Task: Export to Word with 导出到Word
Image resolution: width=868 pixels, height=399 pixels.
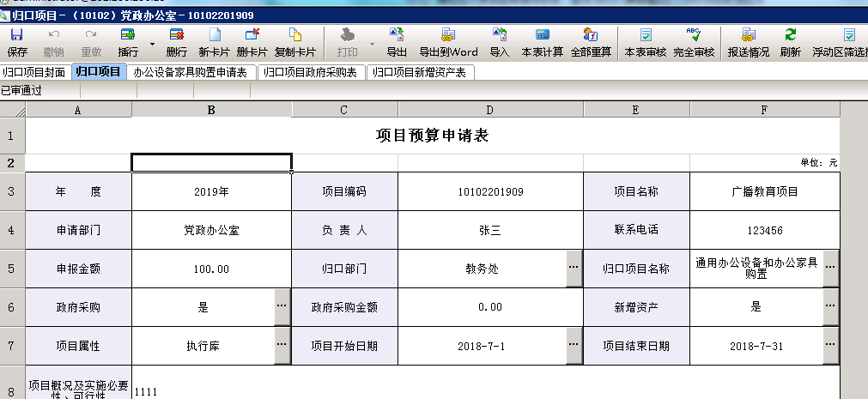Action: pos(448,42)
